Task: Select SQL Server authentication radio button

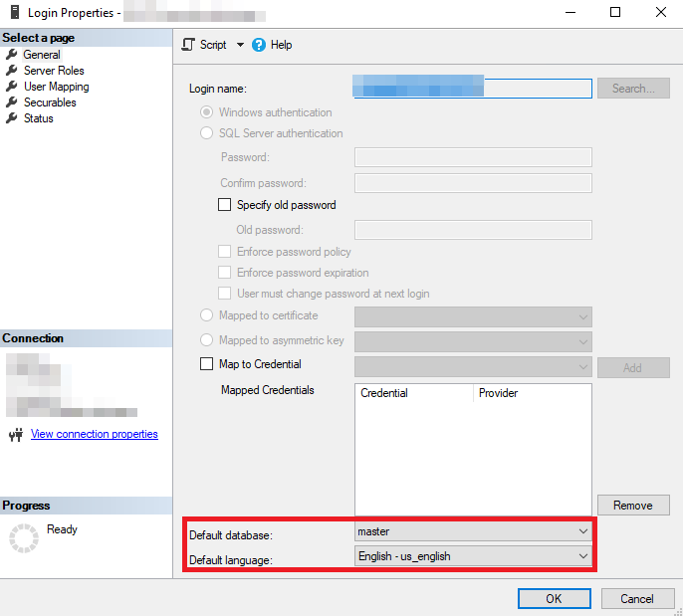Action: [x=206, y=133]
